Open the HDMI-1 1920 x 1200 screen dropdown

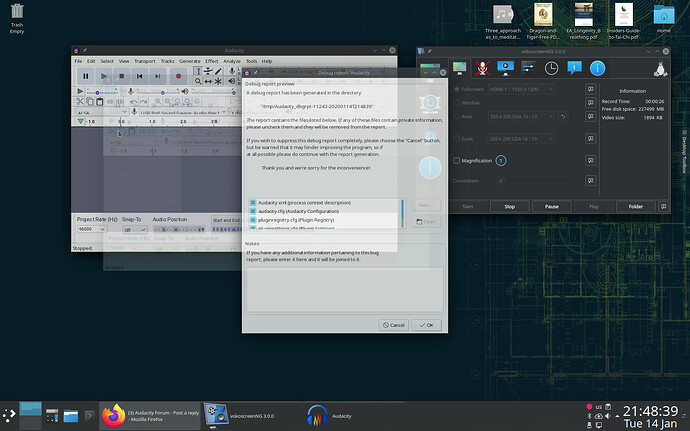point(521,89)
